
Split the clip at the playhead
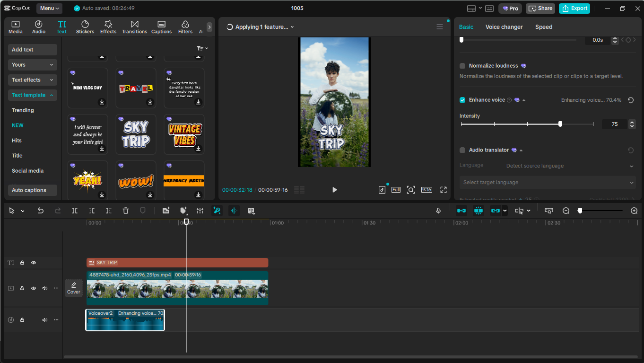75,210
